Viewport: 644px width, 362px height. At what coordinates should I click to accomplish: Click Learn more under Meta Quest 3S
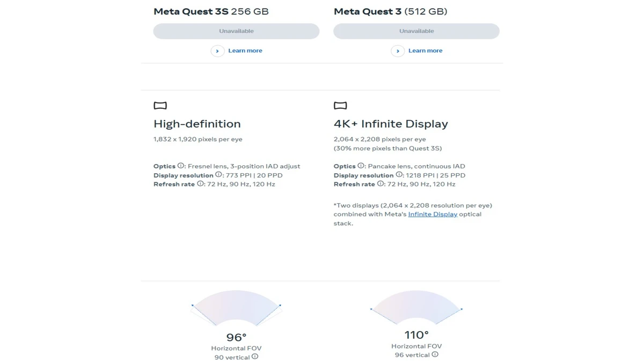coord(245,50)
